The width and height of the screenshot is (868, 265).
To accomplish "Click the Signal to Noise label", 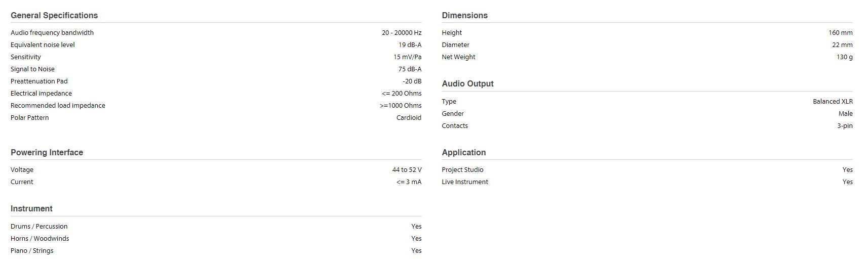I will click(x=32, y=69).
